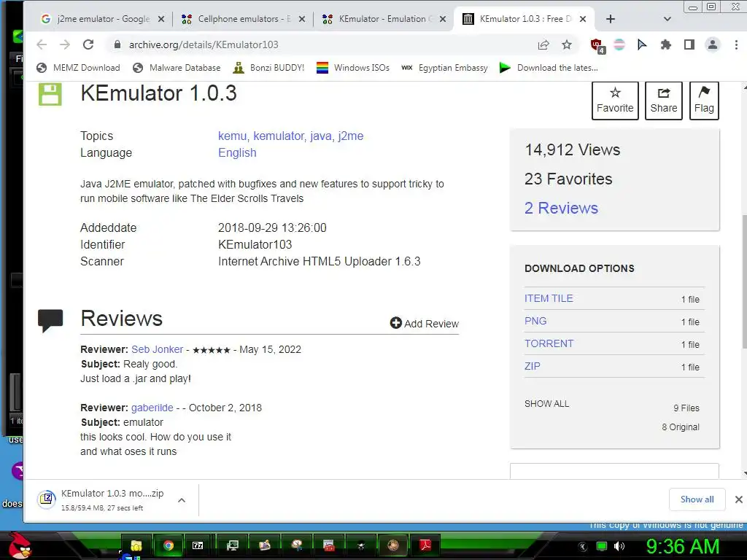
Task: Open Egyptian Embassy bookmark
Action: pos(444,68)
